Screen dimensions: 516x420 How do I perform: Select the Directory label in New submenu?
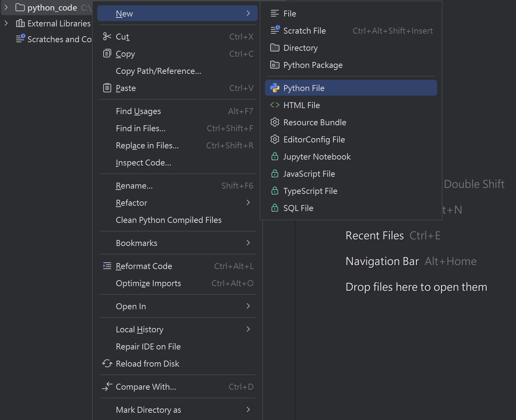301,48
